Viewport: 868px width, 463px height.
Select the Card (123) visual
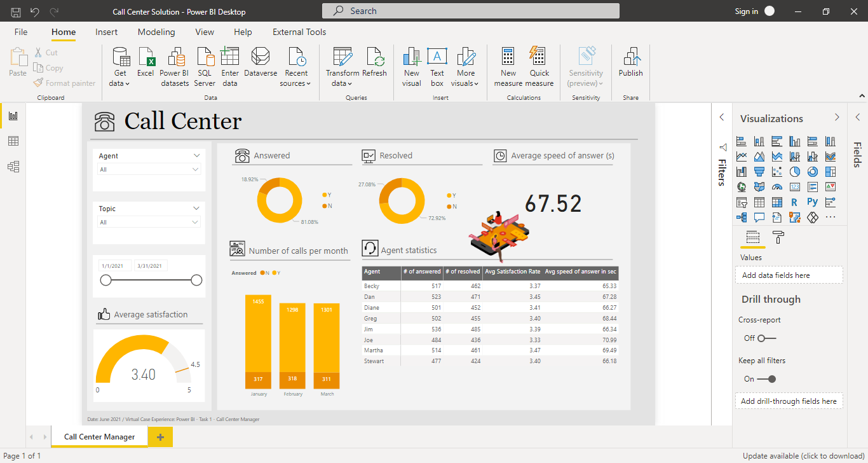[795, 187]
